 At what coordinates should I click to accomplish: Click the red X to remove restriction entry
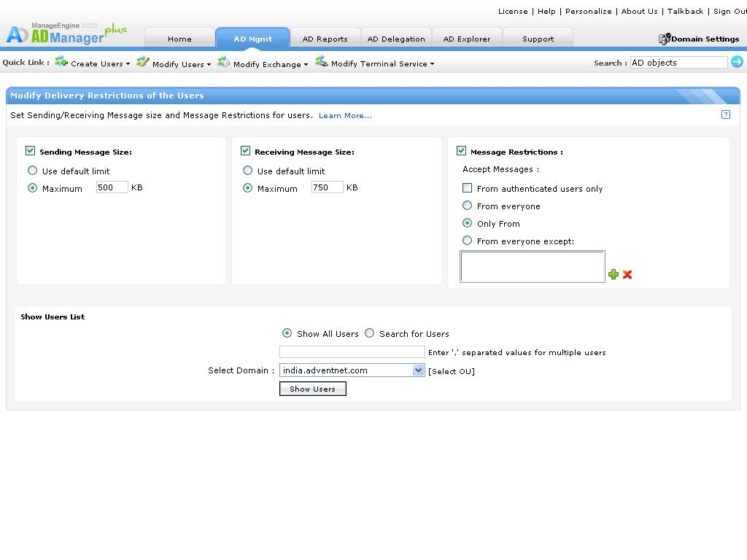pyautogui.click(x=627, y=275)
